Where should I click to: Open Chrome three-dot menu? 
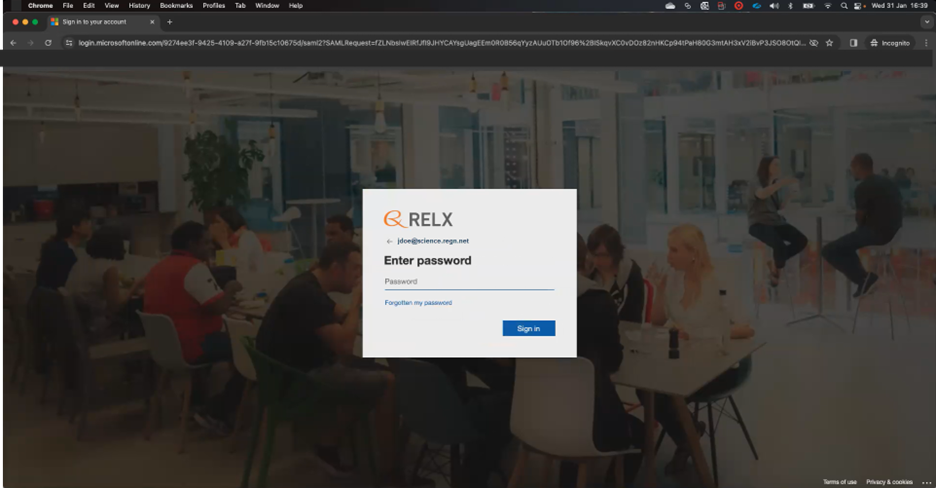[x=926, y=43]
